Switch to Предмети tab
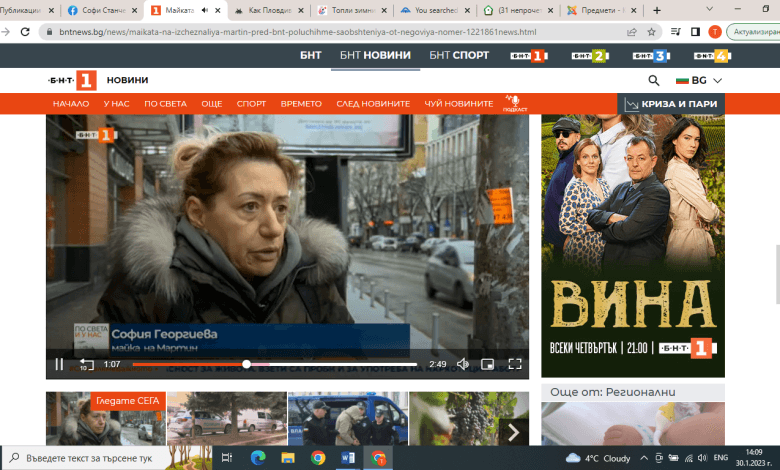The width and height of the screenshot is (780, 470). click(x=602, y=10)
